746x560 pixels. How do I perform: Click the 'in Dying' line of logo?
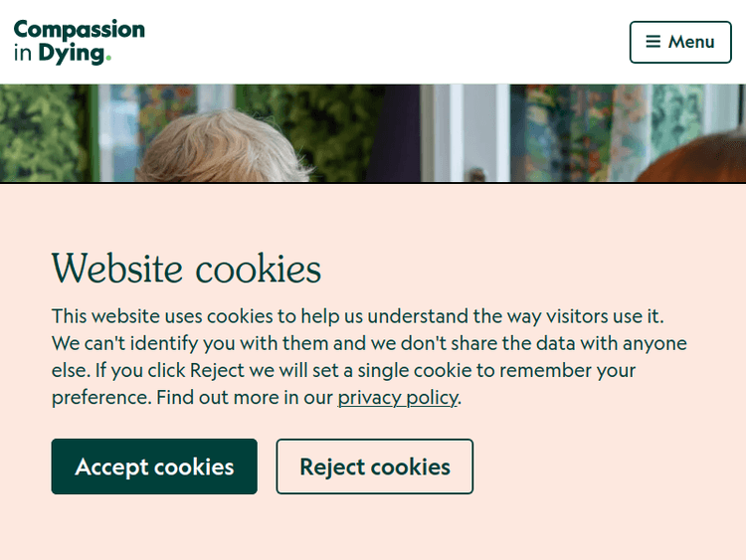62,54
